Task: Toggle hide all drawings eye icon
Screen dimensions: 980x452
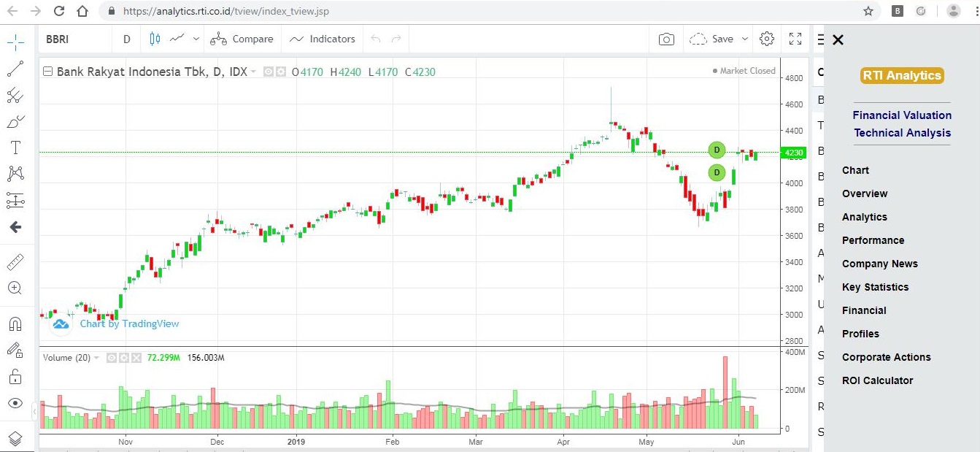Action: [15, 403]
